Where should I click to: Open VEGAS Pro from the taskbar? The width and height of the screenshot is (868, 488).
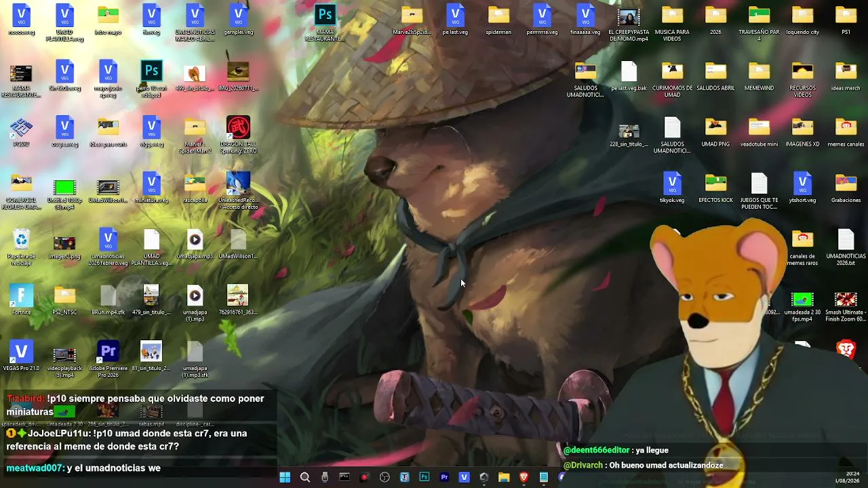(x=464, y=477)
